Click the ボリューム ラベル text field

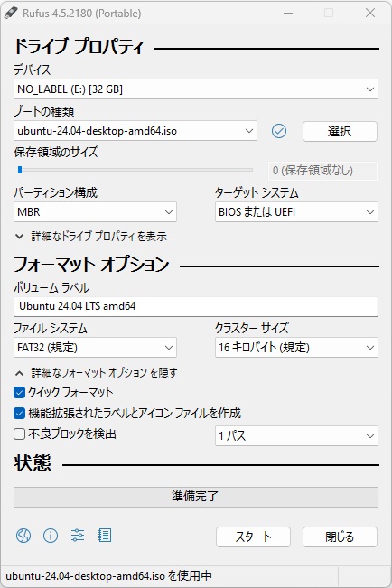tap(195, 306)
